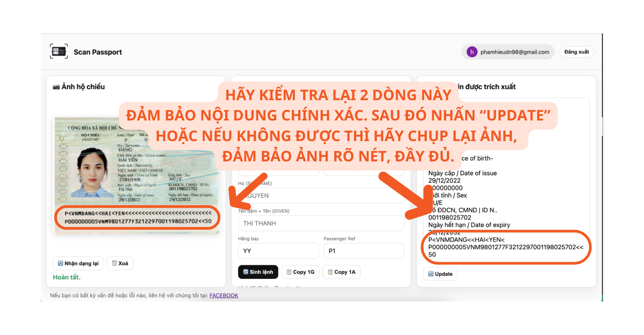The width and height of the screenshot is (644, 335).
Task: Open the FACEBOOK support link
Action: [223, 295]
